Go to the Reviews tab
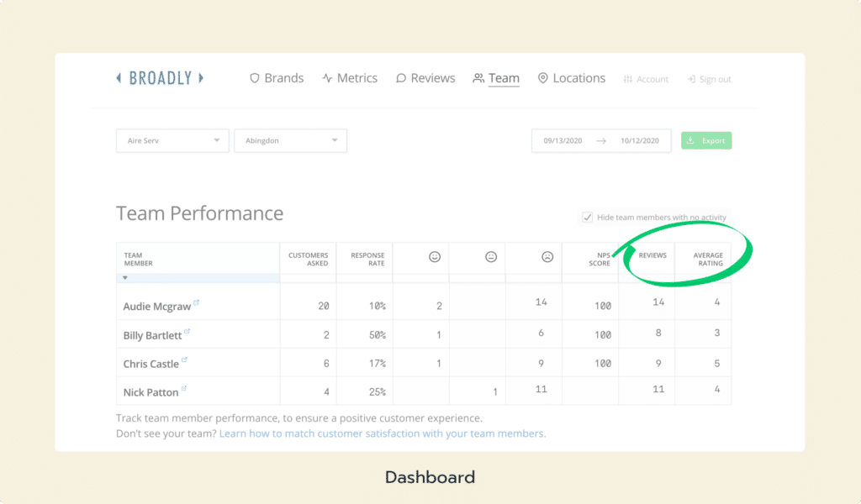The image size is (861, 504). click(x=425, y=78)
